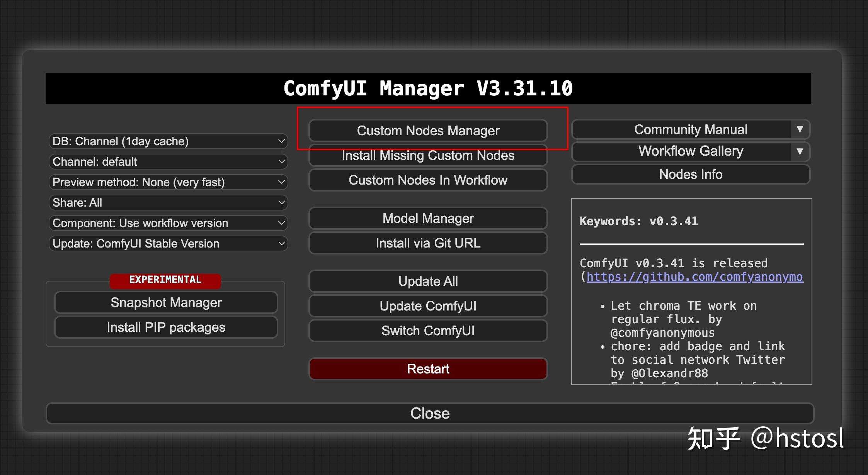Click Update ComfyUI
868x475 pixels.
pyautogui.click(x=428, y=305)
